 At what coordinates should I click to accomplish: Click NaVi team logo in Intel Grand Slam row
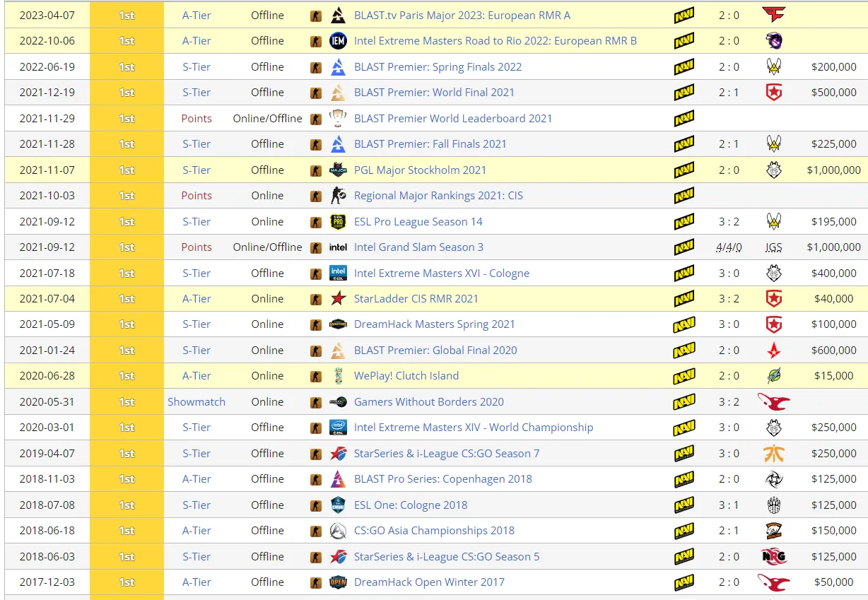tap(684, 247)
